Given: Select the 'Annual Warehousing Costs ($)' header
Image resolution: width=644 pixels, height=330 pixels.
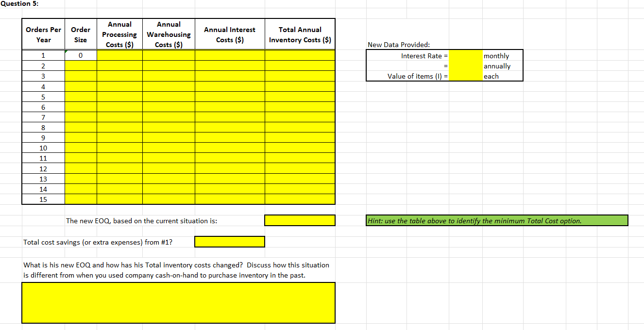Looking at the screenshot, I should click(x=169, y=34).
